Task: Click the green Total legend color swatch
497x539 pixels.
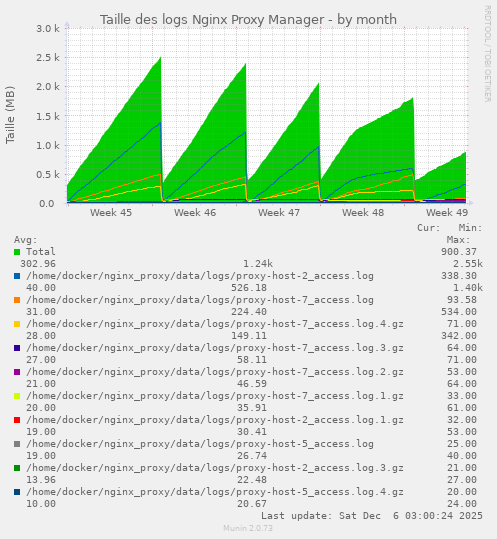Action: coord(17,252)
